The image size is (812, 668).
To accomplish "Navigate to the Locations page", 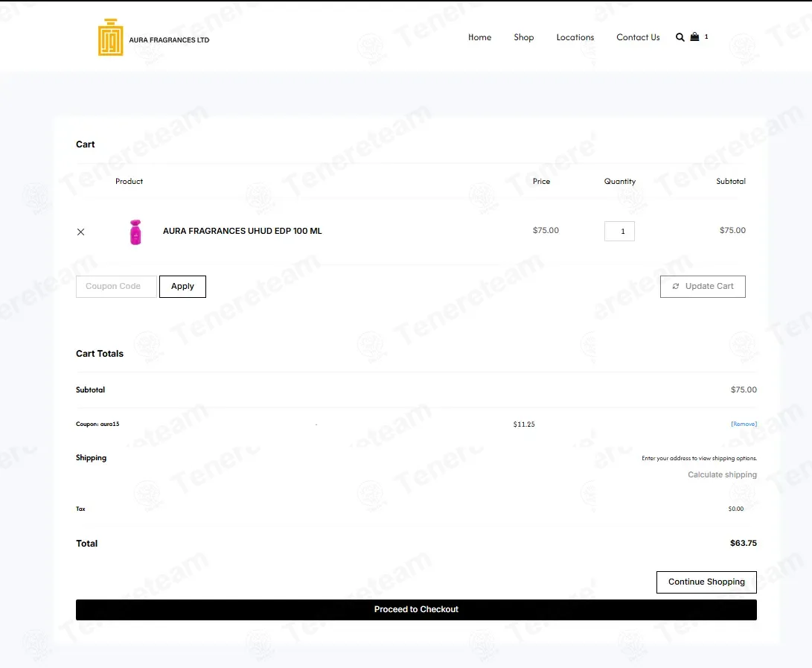I will 575,37.
